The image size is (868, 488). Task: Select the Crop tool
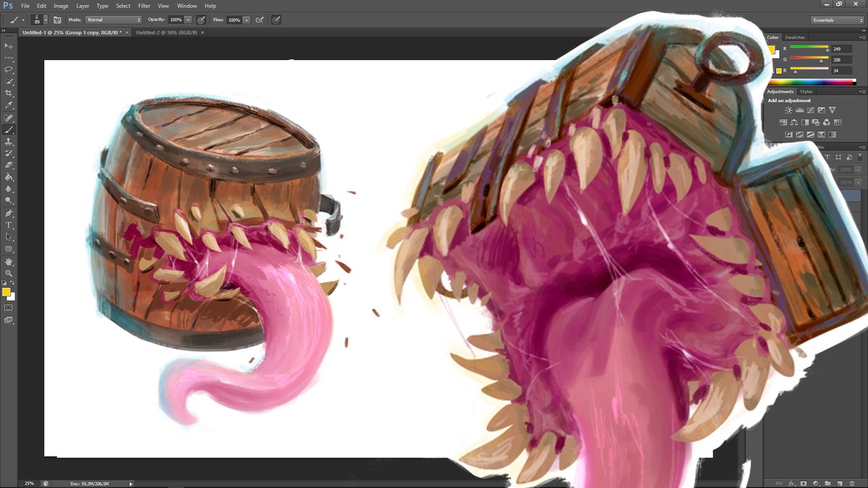tap(9, 94)
